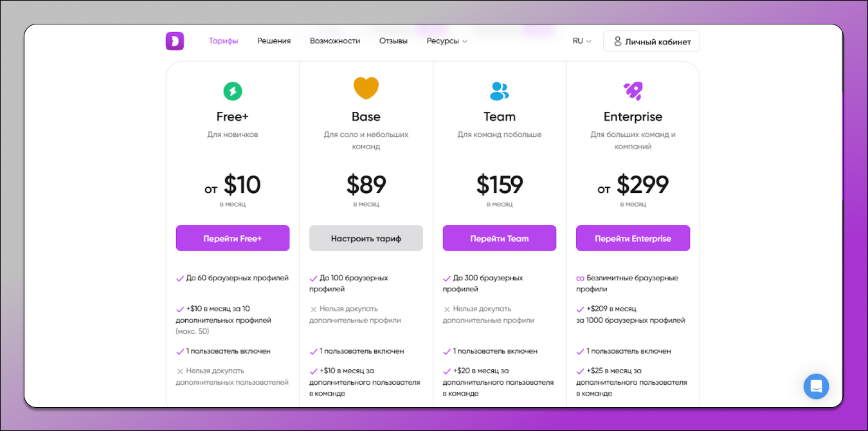Click the orange heart Base icon
The width and height of the screenshot is (868, 431).
pyautogui.click(x=366, y=89)
